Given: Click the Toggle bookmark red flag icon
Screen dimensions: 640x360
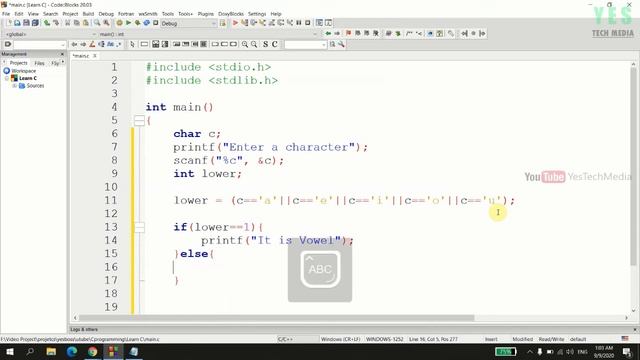Looking at the screenshot, I should pyautogui.click(x=348, y=33).
